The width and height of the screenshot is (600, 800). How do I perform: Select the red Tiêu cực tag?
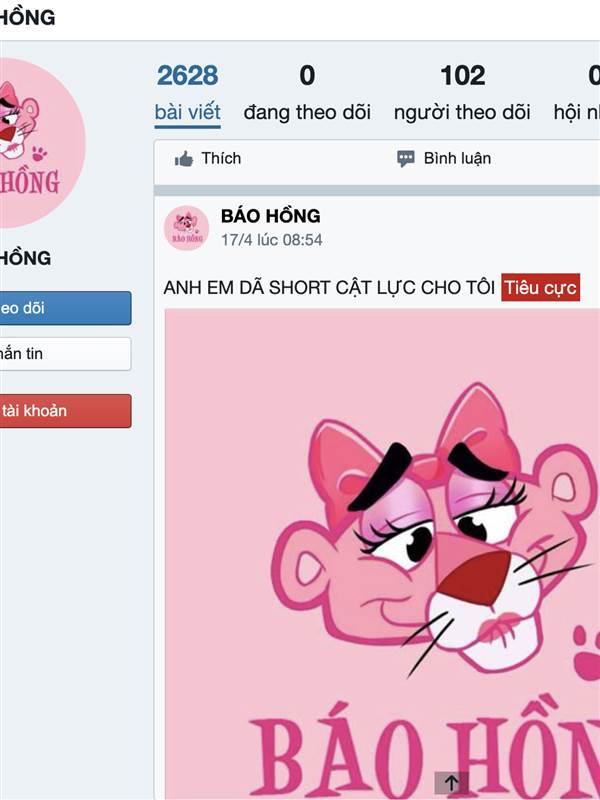[x=540, y=288]
